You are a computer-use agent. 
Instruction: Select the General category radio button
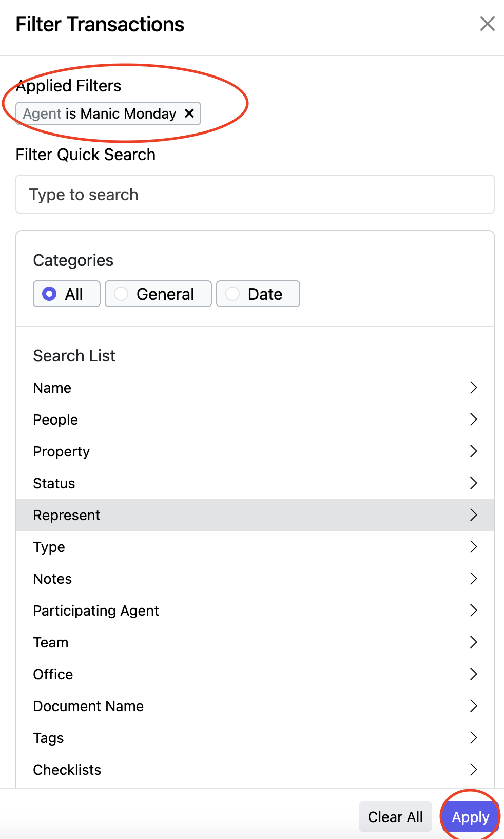point(122,294)
